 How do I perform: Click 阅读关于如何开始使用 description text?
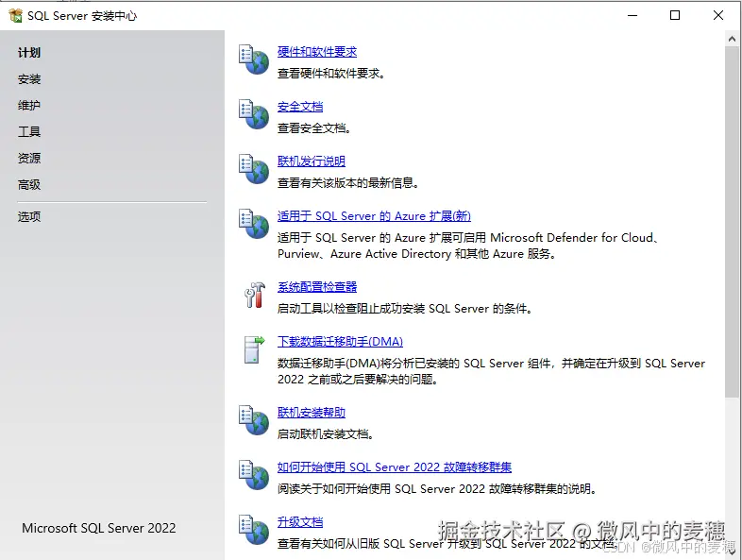click(x=436, y=489)
